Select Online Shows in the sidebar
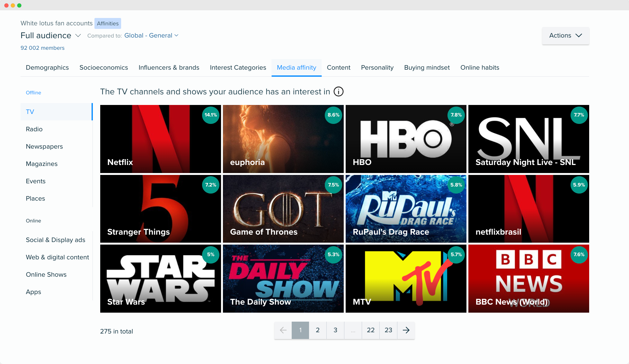Screen dimensions: 629x364 pos(57,274)
